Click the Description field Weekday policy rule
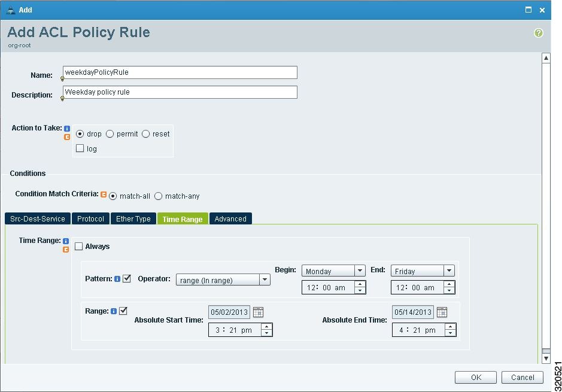Image resolution: width=562 pixels, height=392 pixels. [180, 92]
